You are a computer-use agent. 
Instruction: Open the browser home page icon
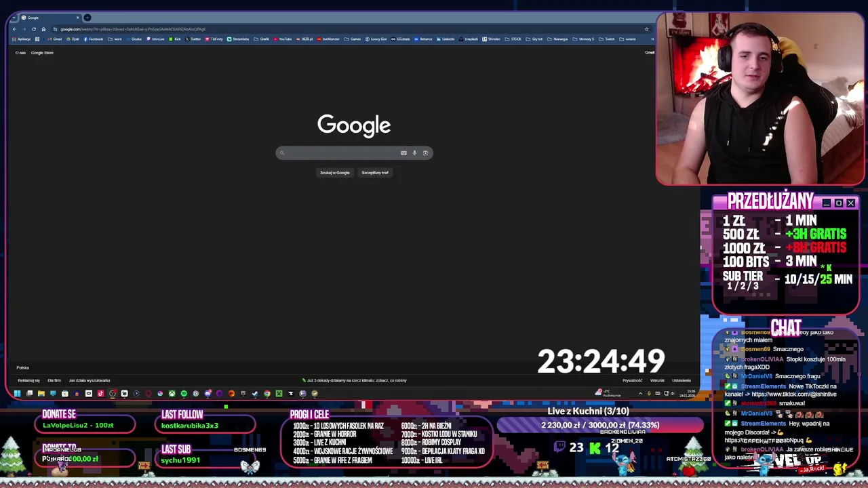point(43,29)
